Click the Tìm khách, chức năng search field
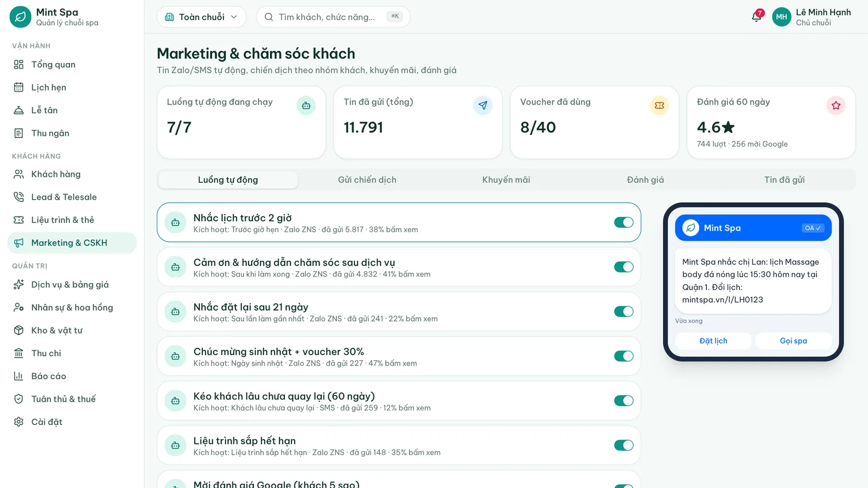 [x=333, y=17]
